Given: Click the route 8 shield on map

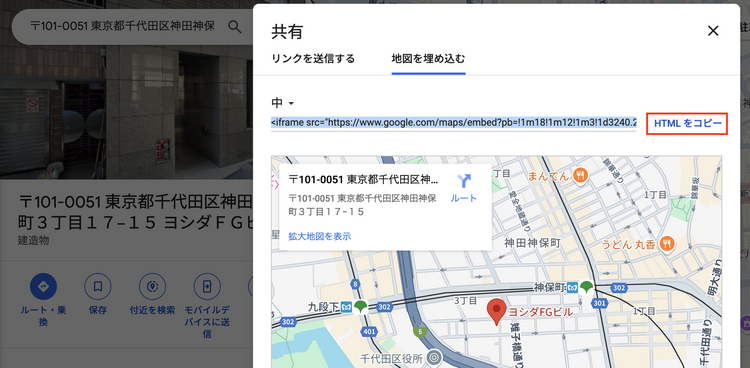Looking at the screenshot, I should tap(355, 284).
